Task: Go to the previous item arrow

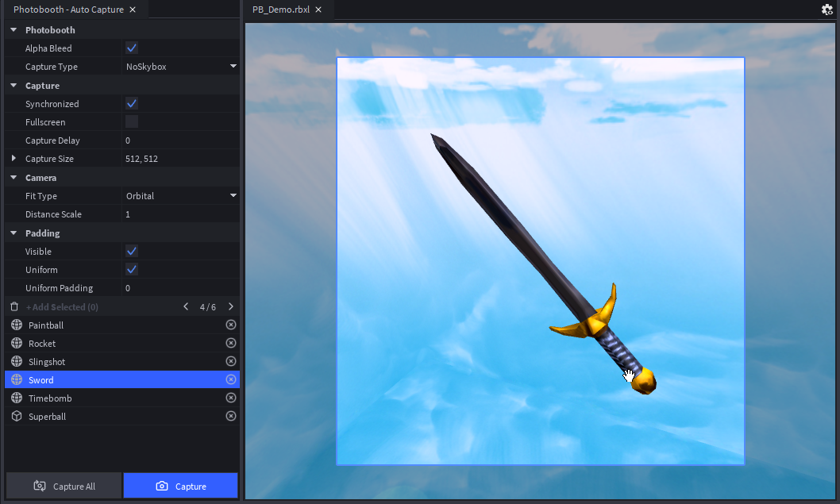Action: [x=186, y=306]
